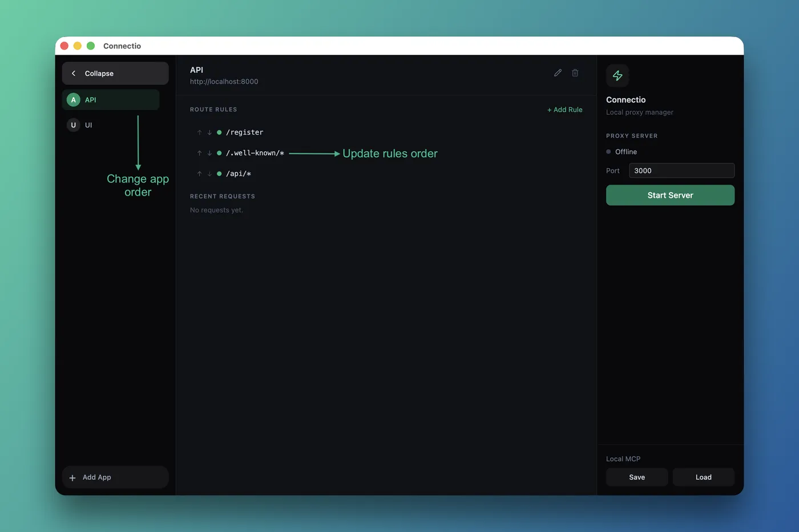Open the /api/* route rule
Viewport: 799px width, 532px height.
click(x=239, y=173)
